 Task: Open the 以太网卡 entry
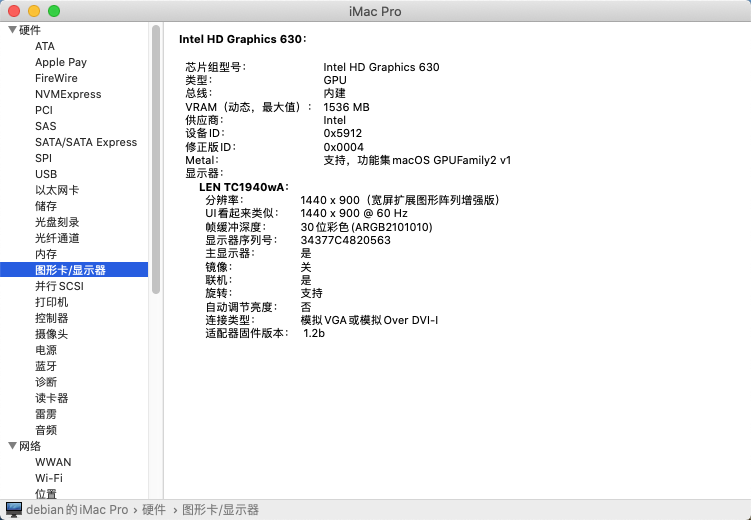(57, 190)
